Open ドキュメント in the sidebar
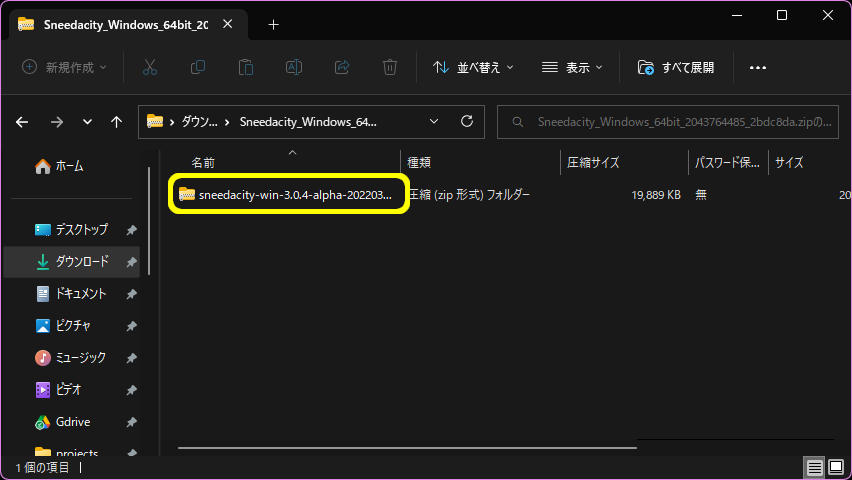852x480 pixels. 71,294
